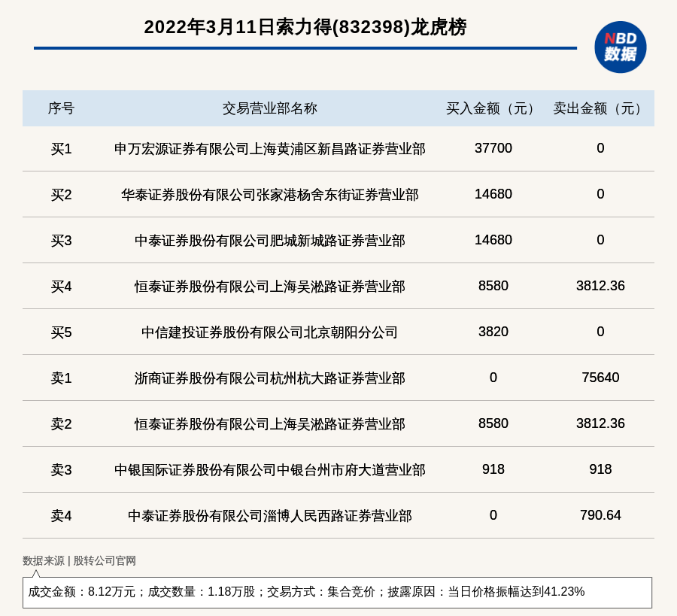Screen dimensions: 677x616
Task: Click the 790.64 sell amount in 卖4 row
Action: (x=600, y=515)
